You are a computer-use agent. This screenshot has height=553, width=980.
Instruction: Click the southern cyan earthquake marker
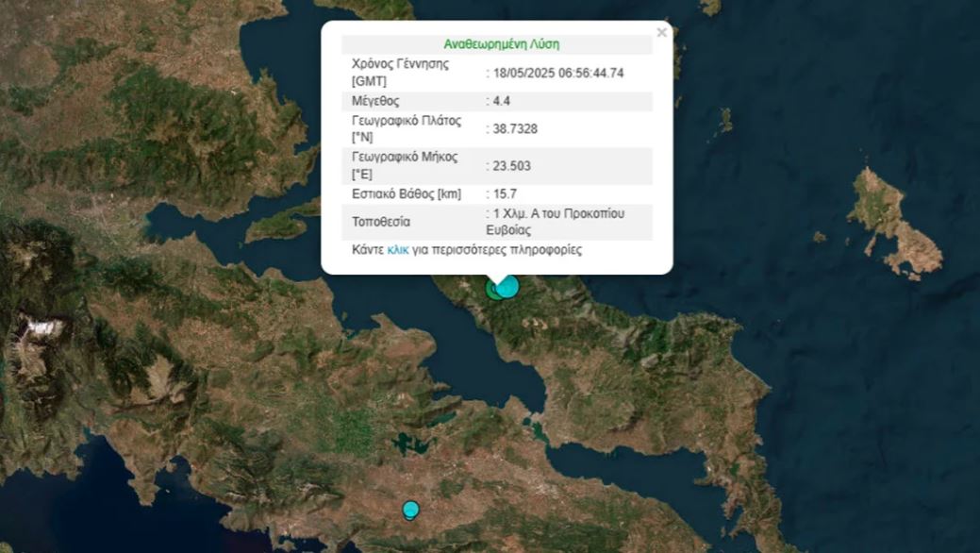(410, 510)
